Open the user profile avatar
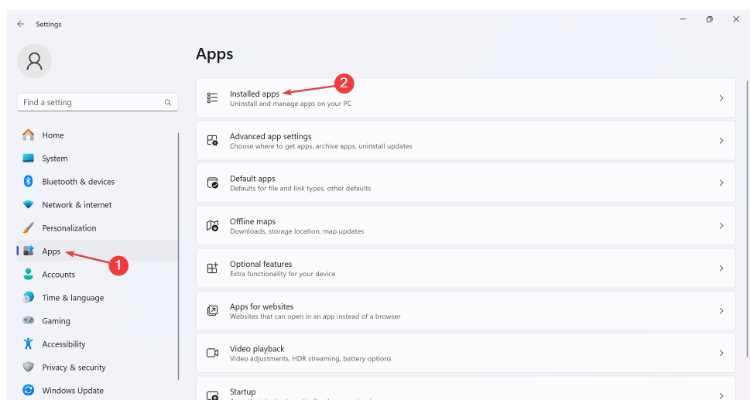 coord(35,62)
